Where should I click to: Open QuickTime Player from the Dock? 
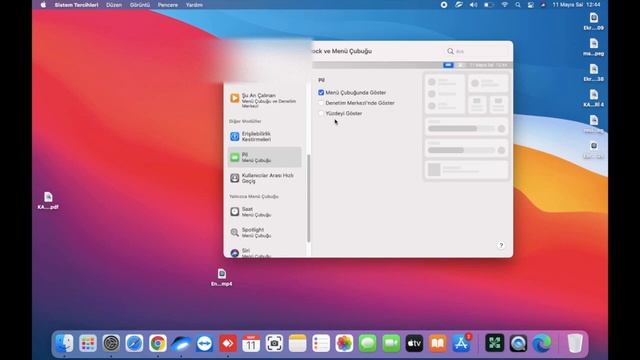point(518,343)
